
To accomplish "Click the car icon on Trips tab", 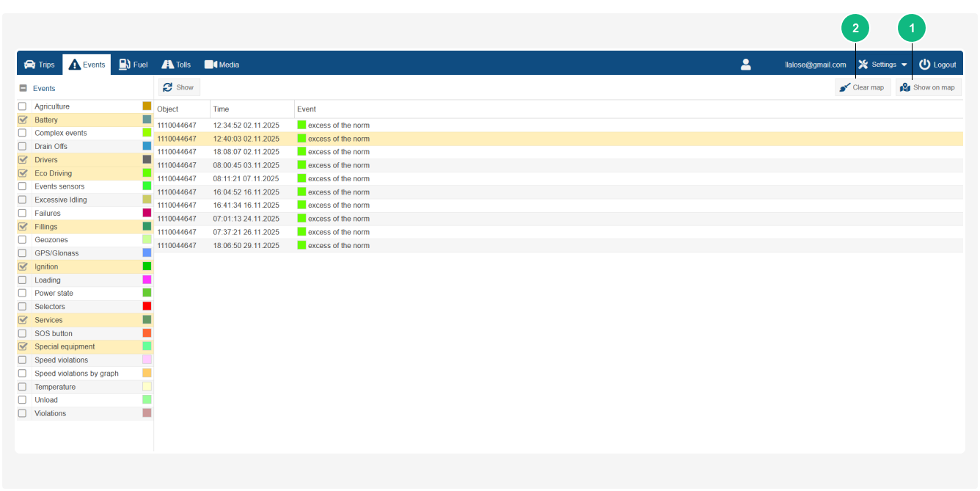I will [x=29, y=65].
